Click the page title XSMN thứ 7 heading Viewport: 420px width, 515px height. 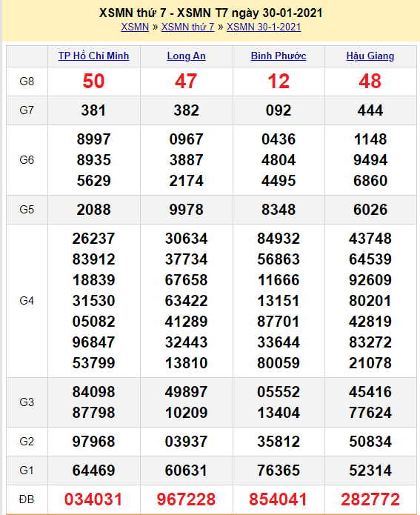pos(210,13)
